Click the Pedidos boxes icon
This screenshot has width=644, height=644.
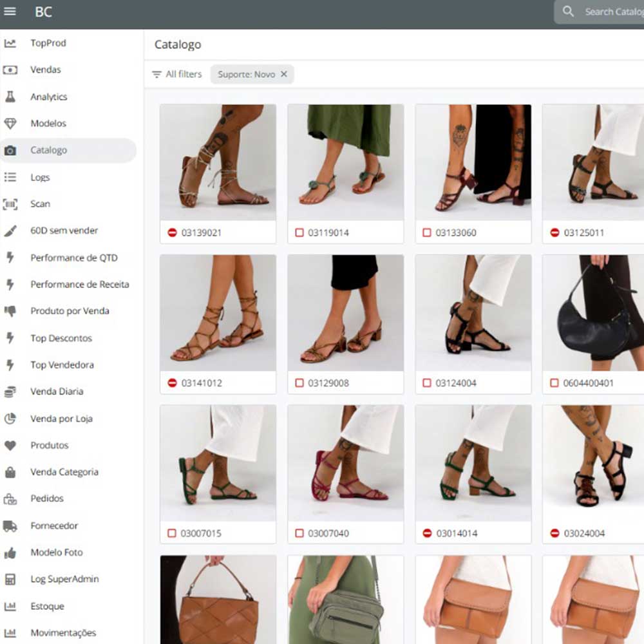click(10, 499)
